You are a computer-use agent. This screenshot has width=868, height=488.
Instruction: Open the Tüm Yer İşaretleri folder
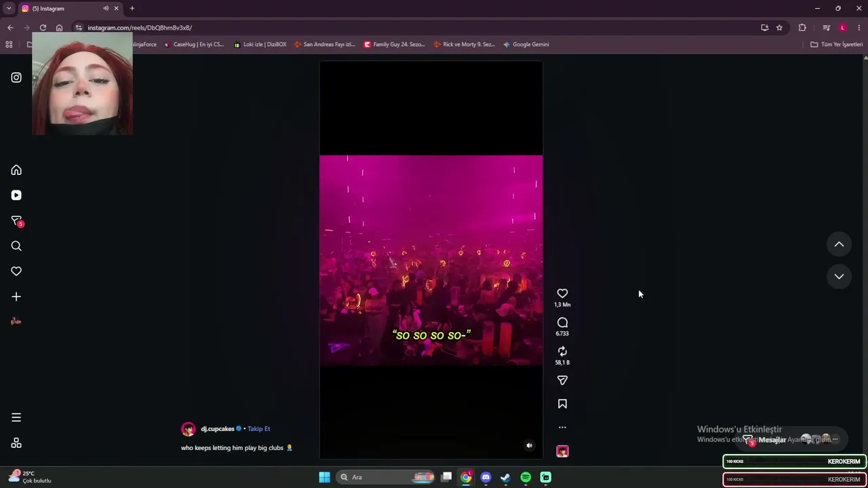(x=837, y=45)
